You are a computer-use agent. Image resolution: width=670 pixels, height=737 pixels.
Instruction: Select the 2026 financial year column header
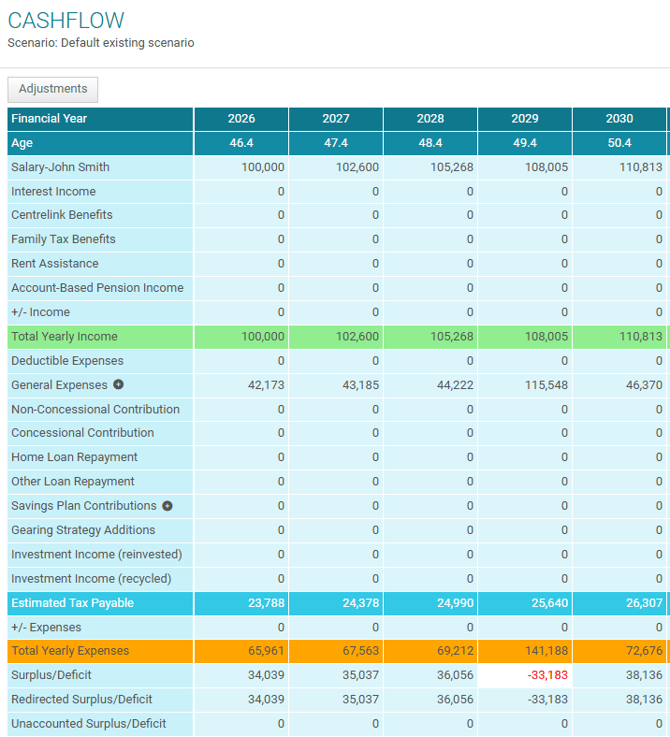[241, 119]
